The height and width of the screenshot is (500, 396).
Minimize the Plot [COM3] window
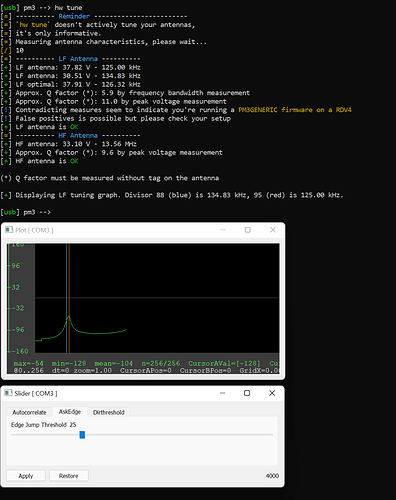[223, 230]
